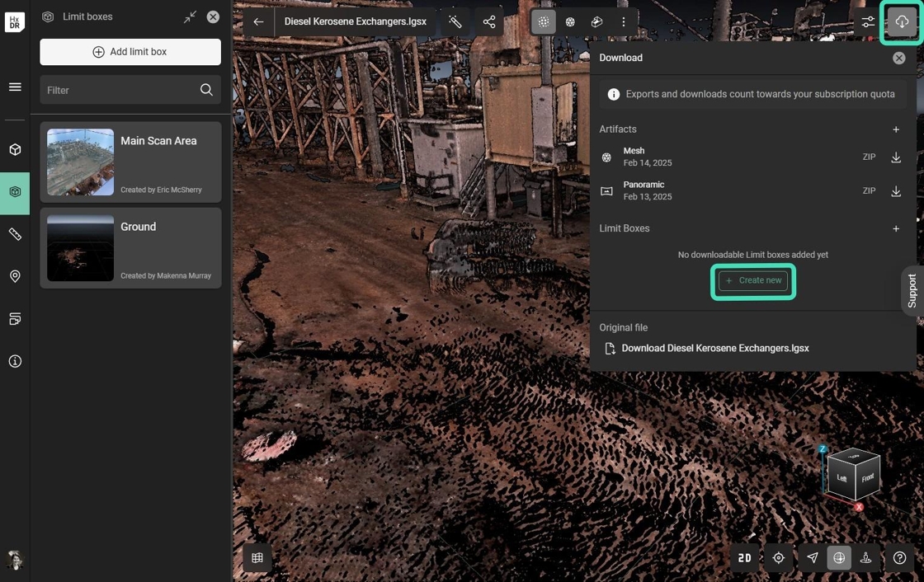This screenshot has width=924, height=582.
Task: Collapse the Limit boxes panel
Action: point(191,16)
